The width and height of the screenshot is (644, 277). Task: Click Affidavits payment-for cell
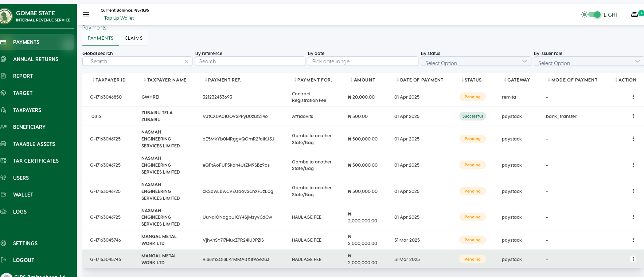(x=303, y=116)
